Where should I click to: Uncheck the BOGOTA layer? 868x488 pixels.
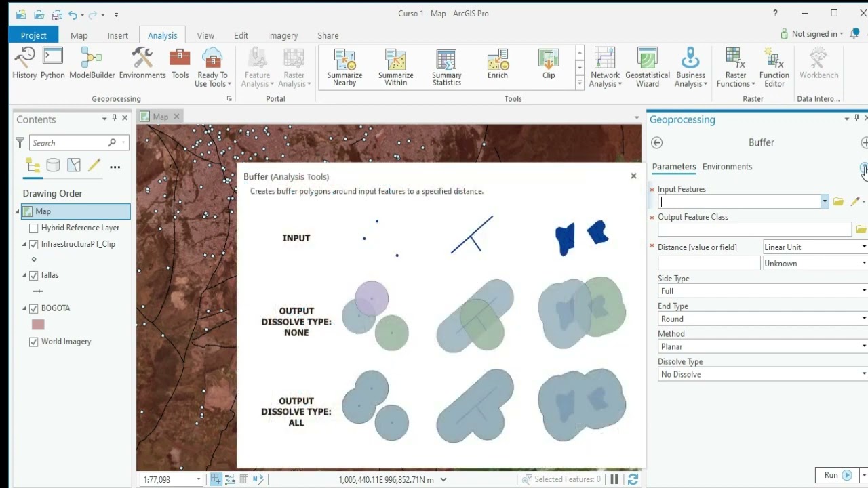click(34, 308)
